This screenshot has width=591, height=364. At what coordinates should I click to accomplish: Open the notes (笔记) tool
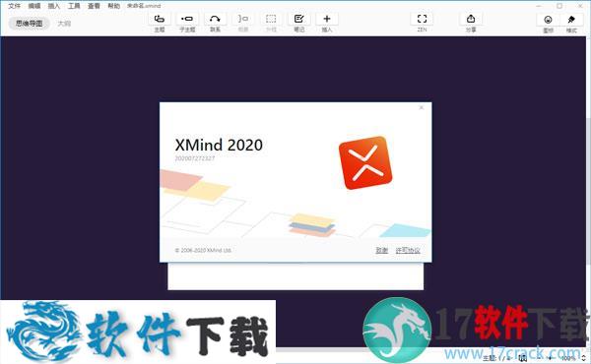point(298,19)
